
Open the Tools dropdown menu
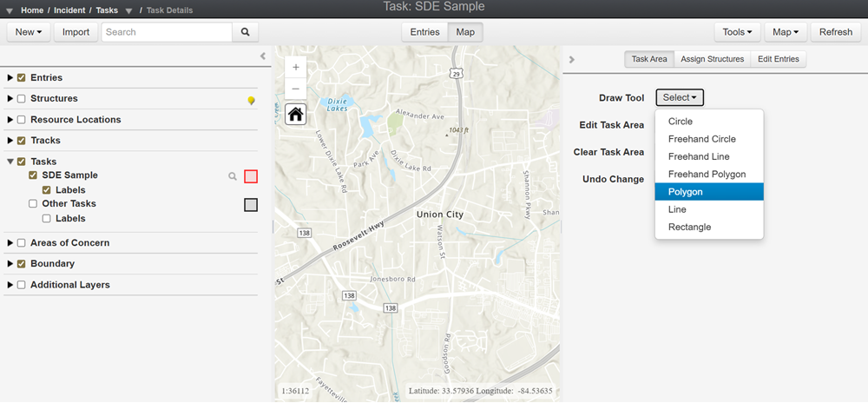click(737, 32)
